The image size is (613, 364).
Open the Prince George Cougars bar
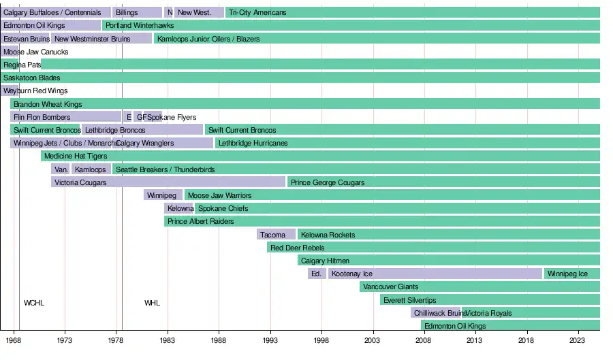pyautogui.click(x=443, y=182)
